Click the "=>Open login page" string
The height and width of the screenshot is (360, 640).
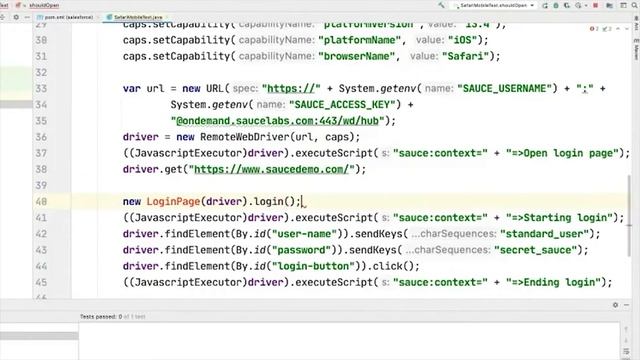pyautogui.click(x=562, y=153)
